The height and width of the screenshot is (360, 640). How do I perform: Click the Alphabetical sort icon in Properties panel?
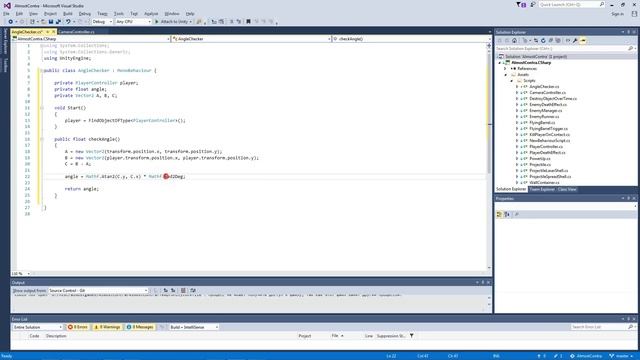pyautogui.click(x=507, y=214)
